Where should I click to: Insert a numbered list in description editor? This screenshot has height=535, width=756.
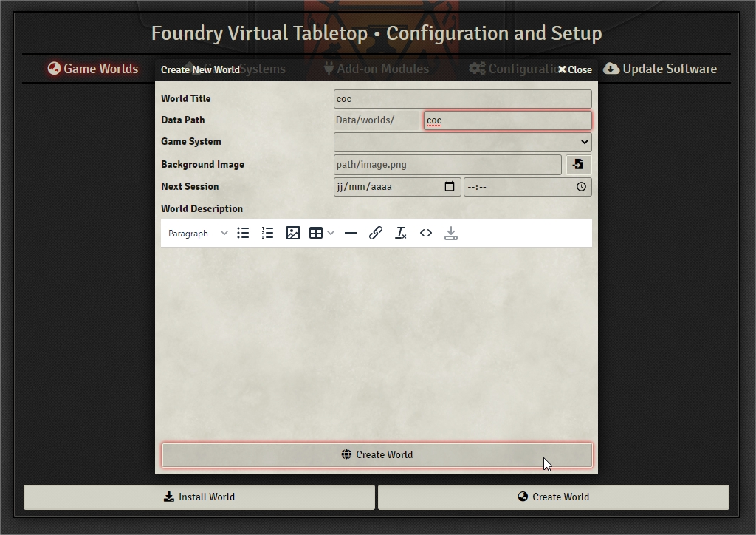[267, 233]
